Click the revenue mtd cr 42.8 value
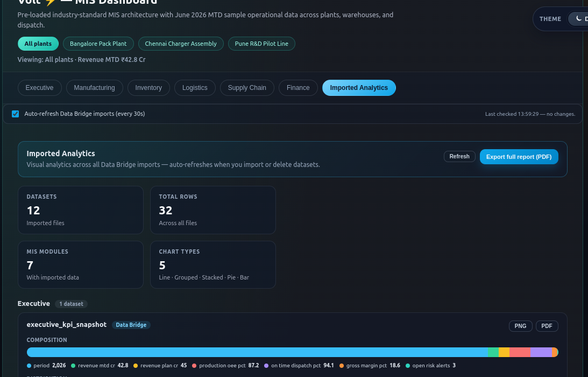The image size is (588, 377). pyautogui.click(x=123, y=365)
